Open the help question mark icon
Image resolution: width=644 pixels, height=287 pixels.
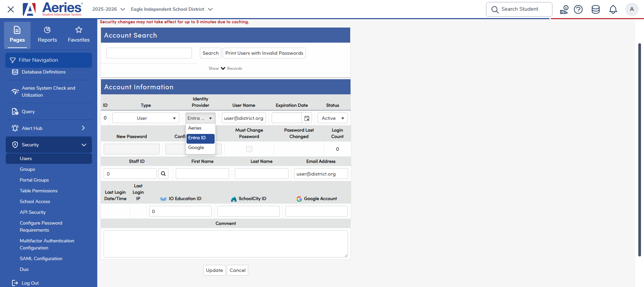point(578,9)
